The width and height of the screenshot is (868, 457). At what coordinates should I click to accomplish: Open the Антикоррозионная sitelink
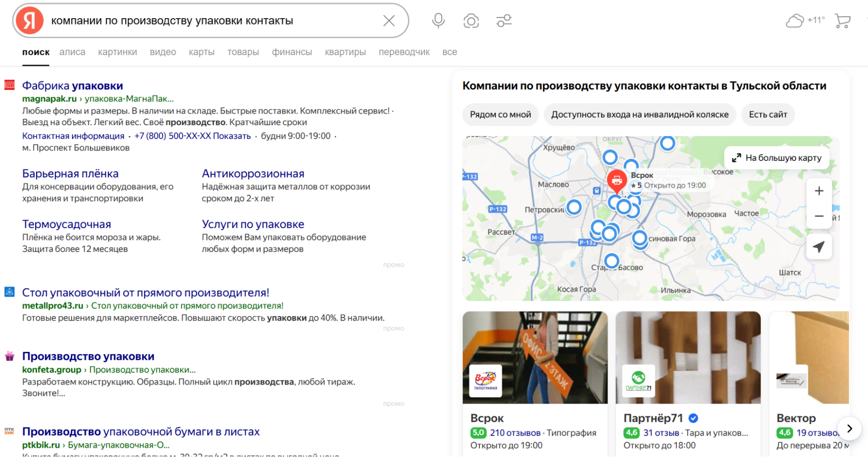[253, 173]
